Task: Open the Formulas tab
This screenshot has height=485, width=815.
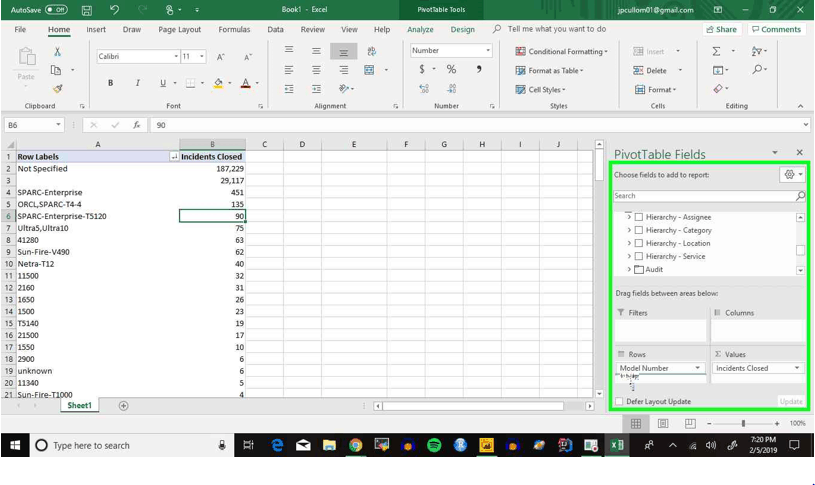Action: [234, 30]
